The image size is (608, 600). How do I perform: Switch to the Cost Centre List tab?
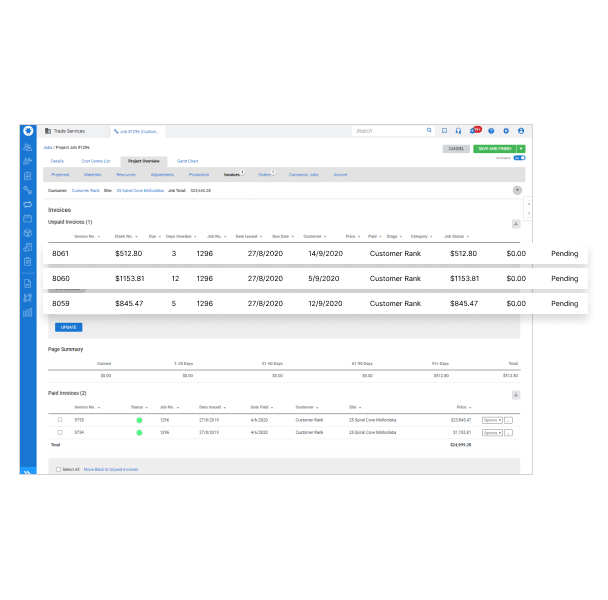click(x=96, y=161)
